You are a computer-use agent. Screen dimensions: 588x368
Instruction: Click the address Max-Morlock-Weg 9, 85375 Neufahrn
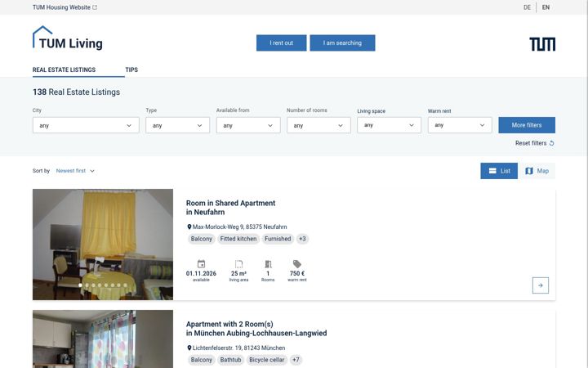pyautogui.click(x=239, y=227)
